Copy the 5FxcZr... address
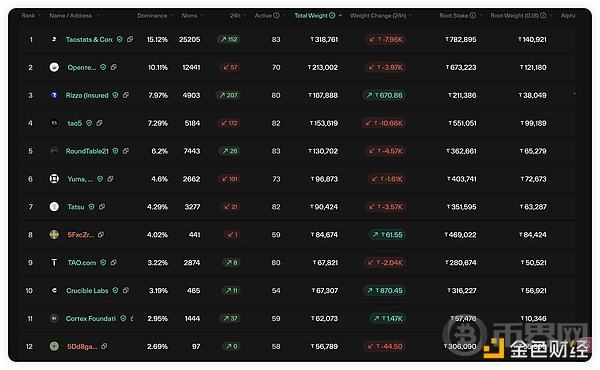Viewport: 600px width, 370px height. tap(101, 235)
